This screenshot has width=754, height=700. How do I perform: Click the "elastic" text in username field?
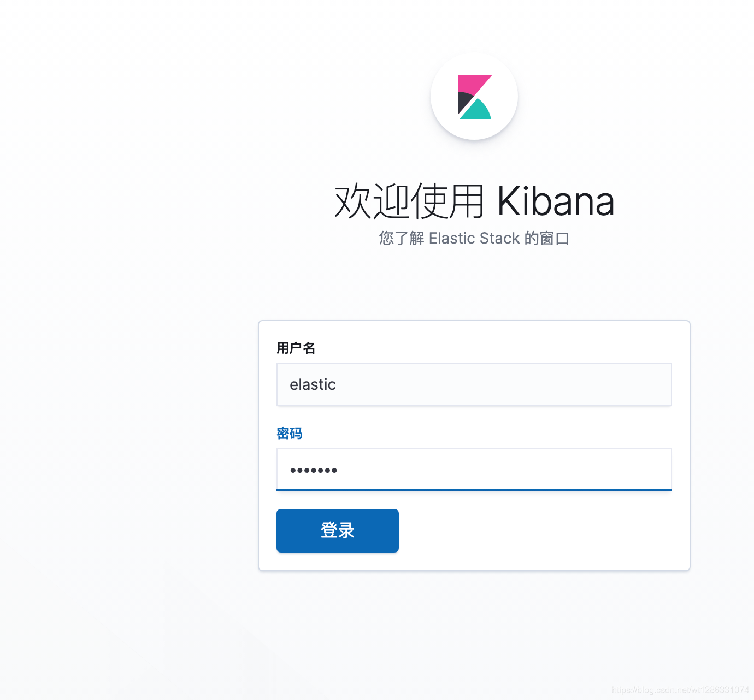(x=313, y=384)
